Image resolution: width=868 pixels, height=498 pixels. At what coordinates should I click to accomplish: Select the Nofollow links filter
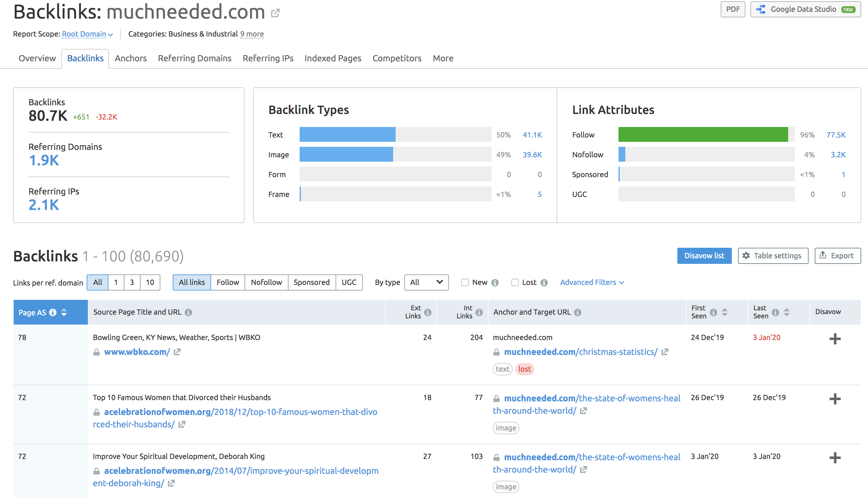[x=266, y=282]
